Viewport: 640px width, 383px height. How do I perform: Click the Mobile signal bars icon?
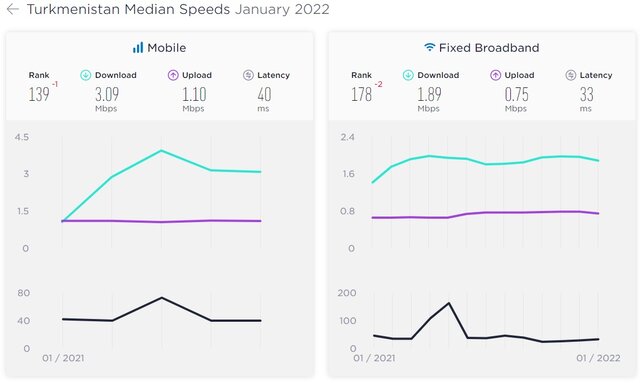tap(138, 47)
